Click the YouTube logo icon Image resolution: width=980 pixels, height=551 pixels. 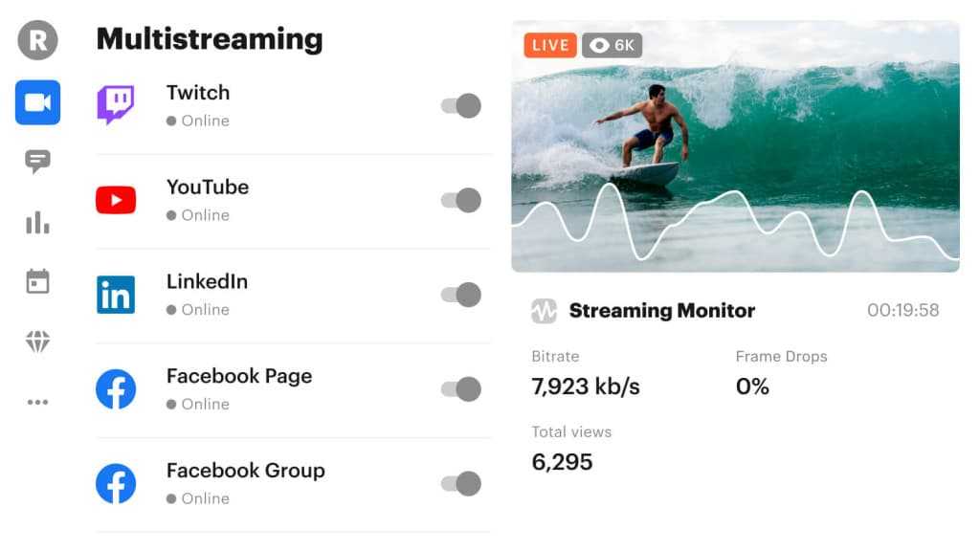116,200
